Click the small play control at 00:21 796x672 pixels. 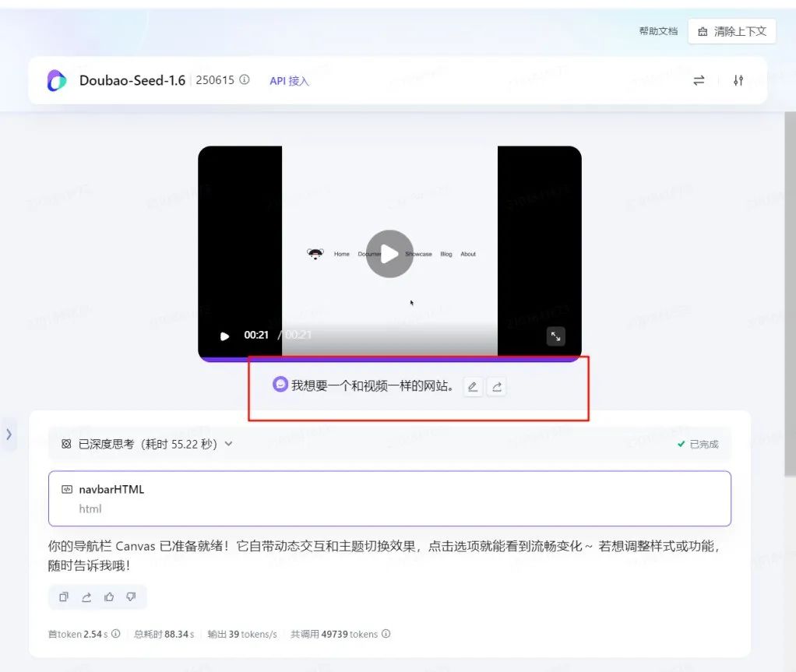tap(224, 336)
